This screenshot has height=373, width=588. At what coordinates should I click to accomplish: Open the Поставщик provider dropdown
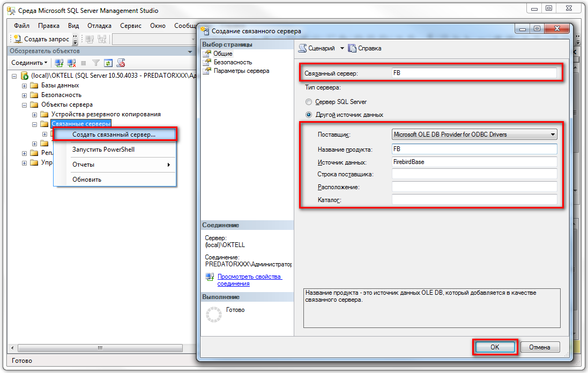[x=552, y=135]
